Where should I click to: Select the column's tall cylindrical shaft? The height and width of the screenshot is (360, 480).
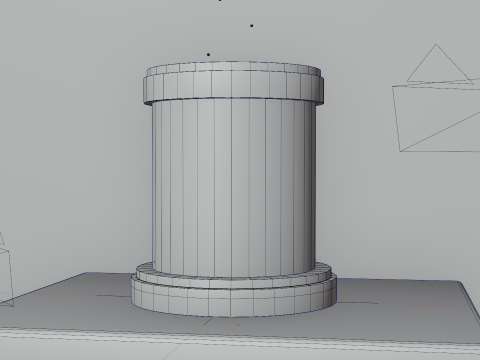click(x=233, y=188)
